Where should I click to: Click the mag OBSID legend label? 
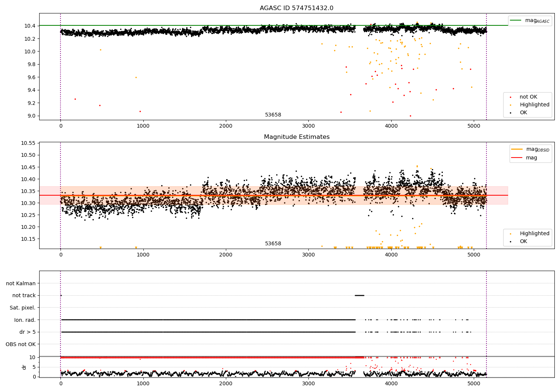click(x=538, y=149)
